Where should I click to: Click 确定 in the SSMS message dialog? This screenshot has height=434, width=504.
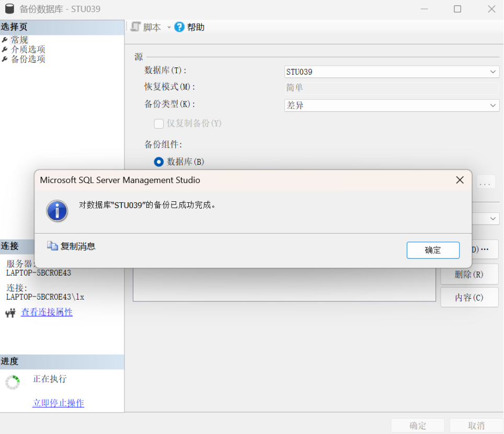(x=433, y=250)
